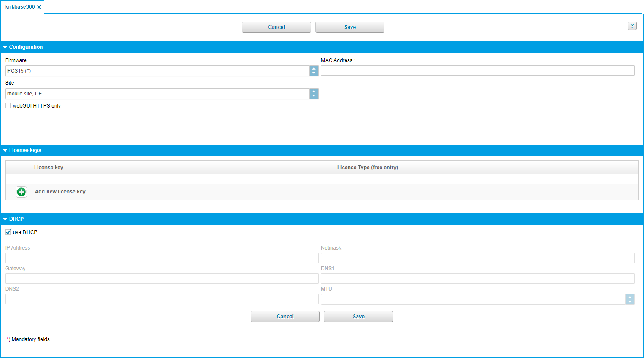Open the Site dropdown showing mobile site, DE
Image resolution: width=644 pixels, height=358 pixels.
point(162,94)
